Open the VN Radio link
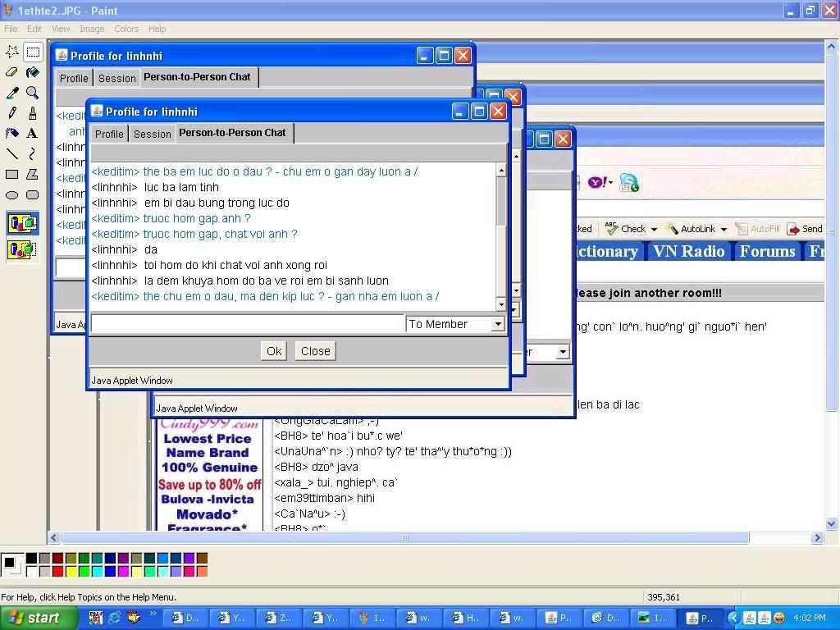The image size is (840, 630). click(x=688, y=251)
